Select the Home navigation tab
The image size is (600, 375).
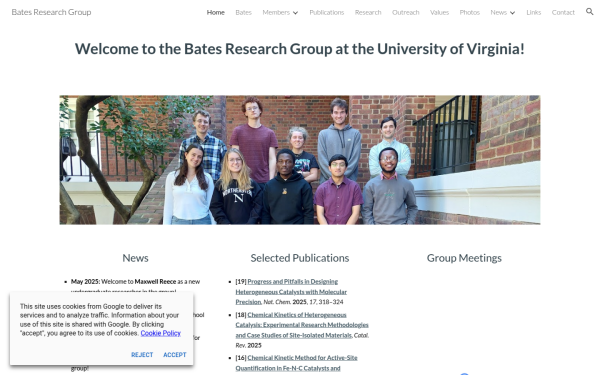pyautogui.click(x=215, y=12)
